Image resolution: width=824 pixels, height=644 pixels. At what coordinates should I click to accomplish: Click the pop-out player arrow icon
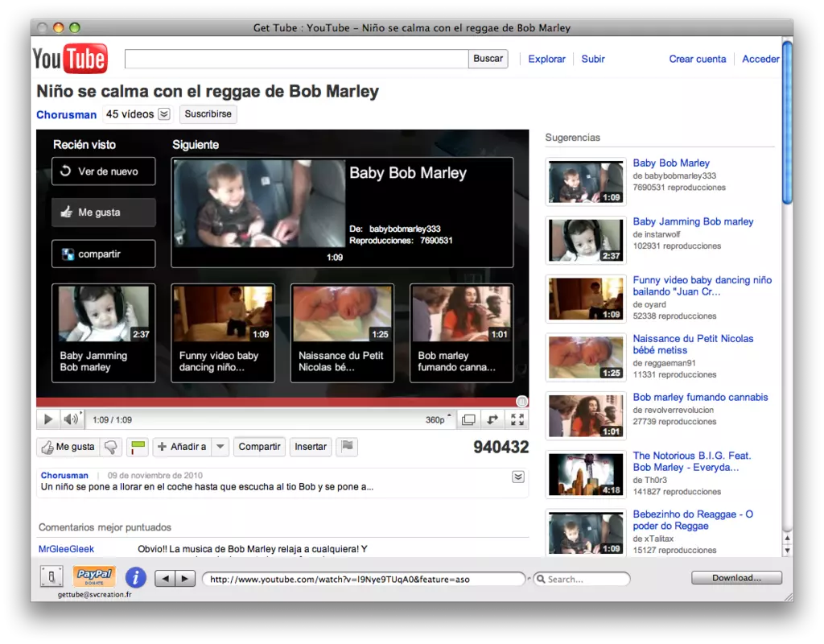click(x=492, y=419)
